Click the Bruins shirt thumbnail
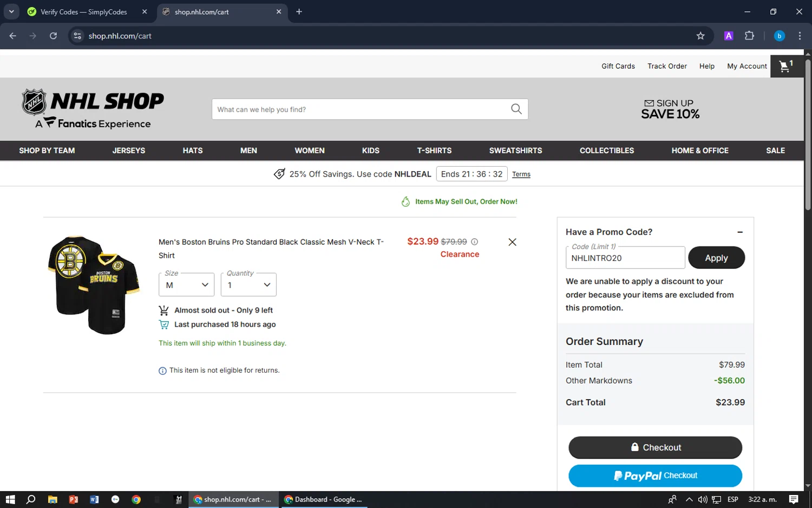The height and width of the screenshot is (508, 812). (x=93, y=285)
